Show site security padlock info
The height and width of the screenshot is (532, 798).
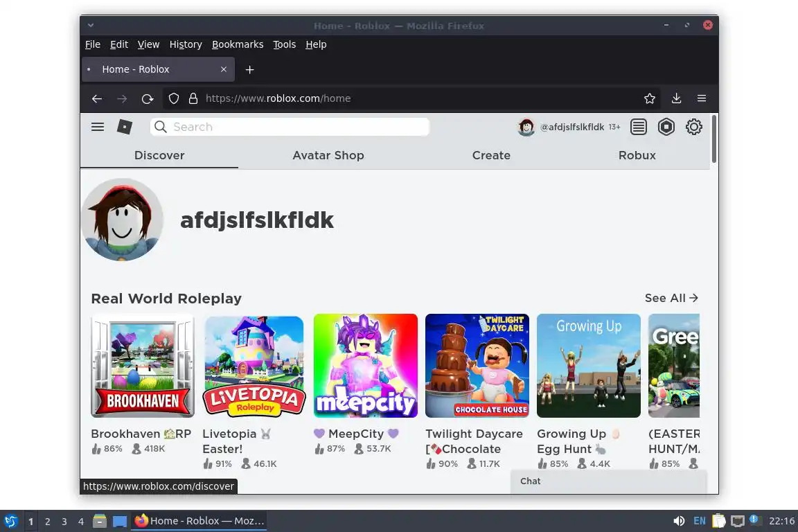pyautogui.click(x=193, y=98)
